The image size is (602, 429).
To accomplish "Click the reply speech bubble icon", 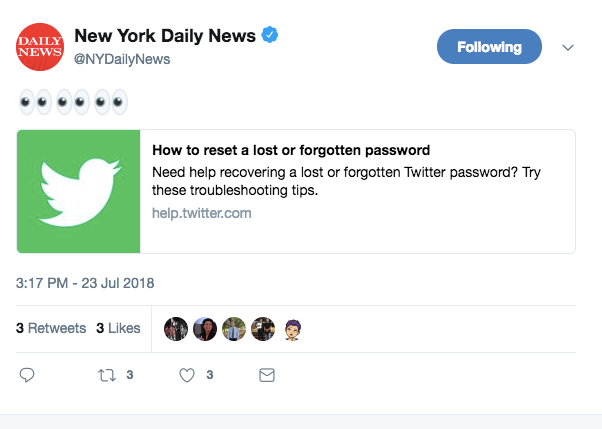I will point(27,375).
